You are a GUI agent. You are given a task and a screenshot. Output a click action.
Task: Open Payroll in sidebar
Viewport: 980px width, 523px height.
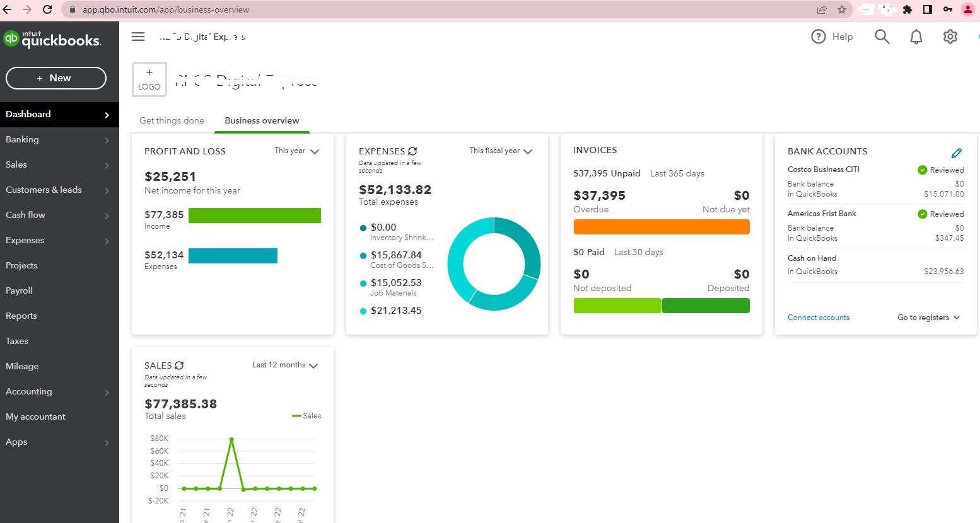(59, 290)
